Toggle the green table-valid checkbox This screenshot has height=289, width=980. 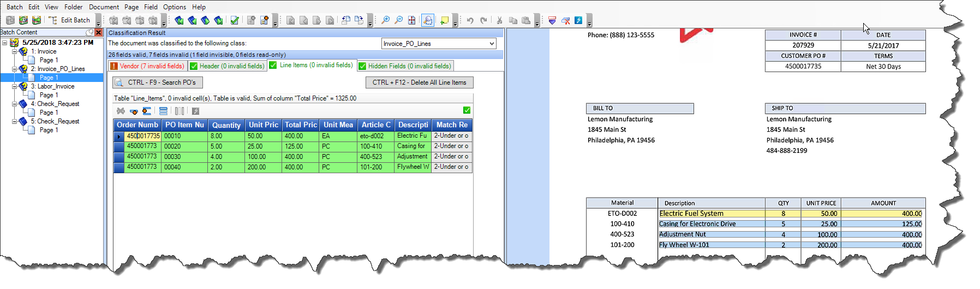pos(467,110)
